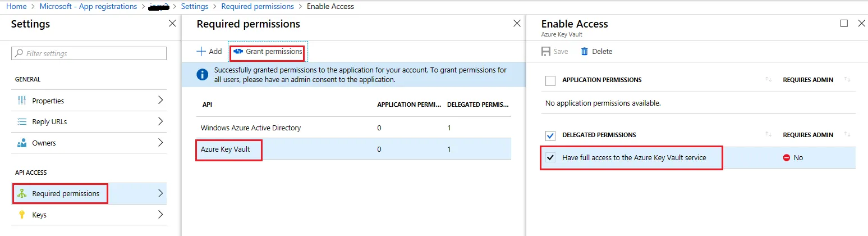868x236 pixels.
Task: Sort by the Requires Admin column arrows
Action: coord(847,80)
